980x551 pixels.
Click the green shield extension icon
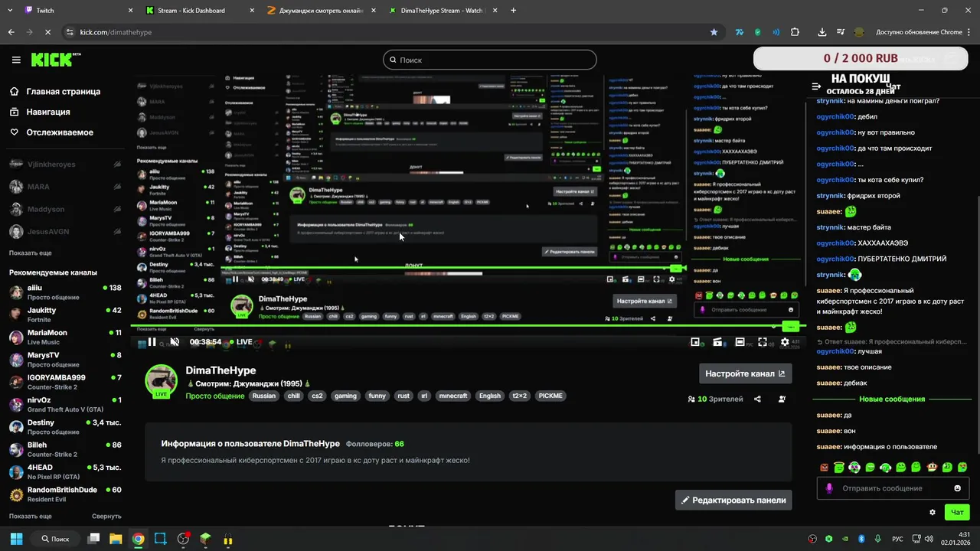coord(757,32)
